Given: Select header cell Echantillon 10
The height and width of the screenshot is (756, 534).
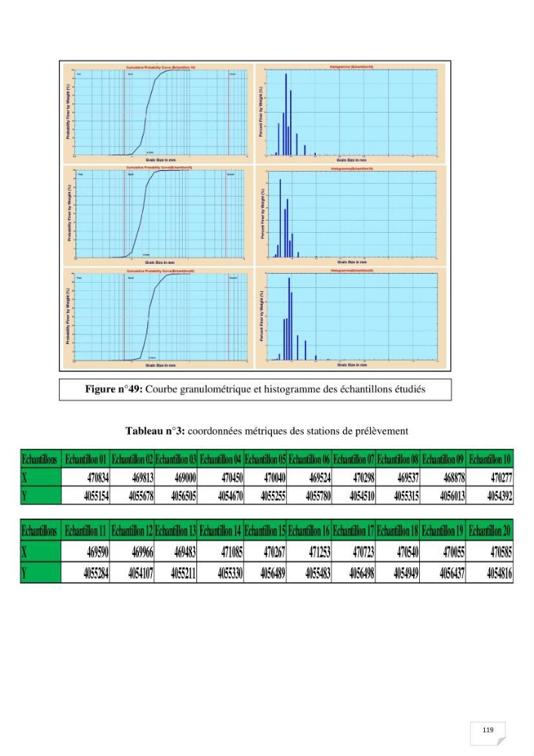Looking at the screenshot, I should pos(489,459).
